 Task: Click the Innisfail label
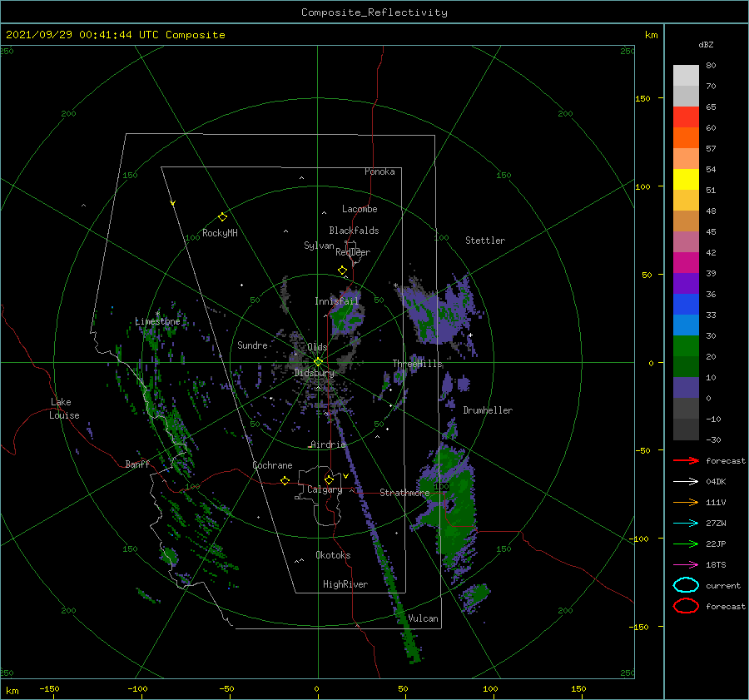coord(337,301)
